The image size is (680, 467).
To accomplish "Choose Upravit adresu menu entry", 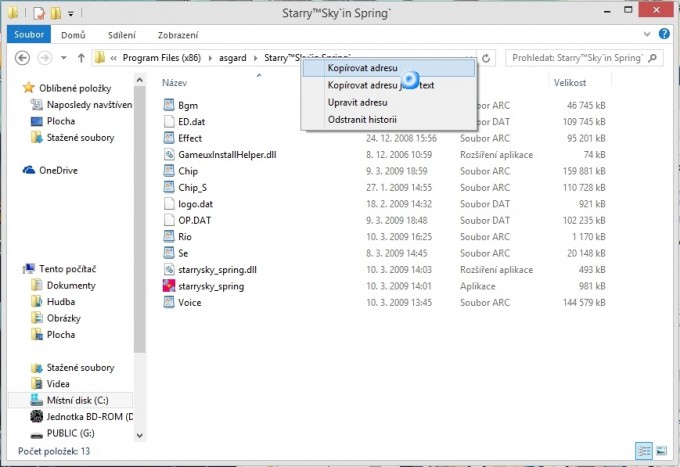I will click(389, 103).
